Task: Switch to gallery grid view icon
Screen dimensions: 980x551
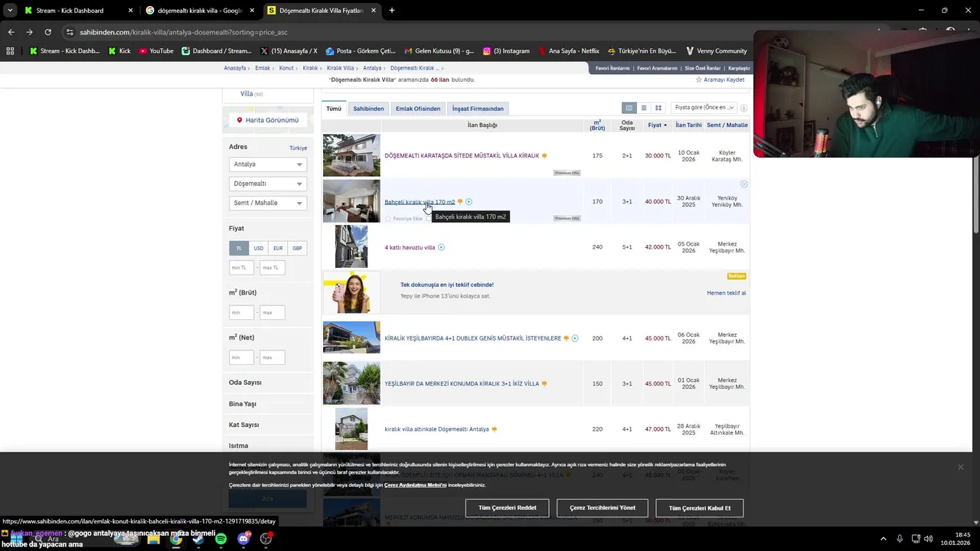Action: (658, 108)
